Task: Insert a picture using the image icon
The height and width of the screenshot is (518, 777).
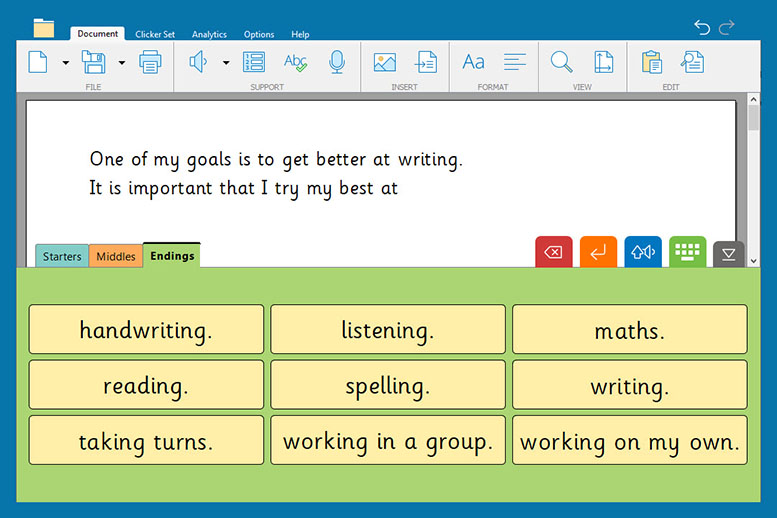Action: (x=385, y=62)
